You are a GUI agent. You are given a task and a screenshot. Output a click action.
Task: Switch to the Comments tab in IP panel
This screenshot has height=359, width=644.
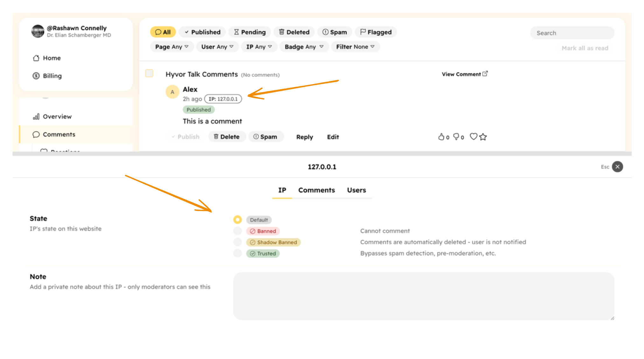pyautogui.click(x=316, y=190)
